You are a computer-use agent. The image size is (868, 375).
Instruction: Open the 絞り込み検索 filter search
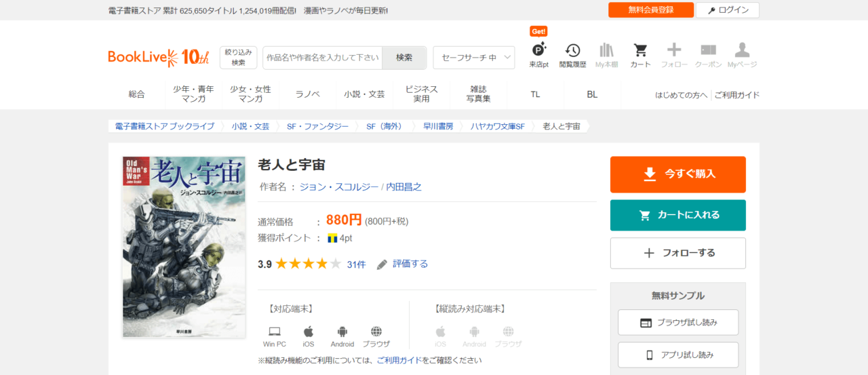(x=238, y=58)
